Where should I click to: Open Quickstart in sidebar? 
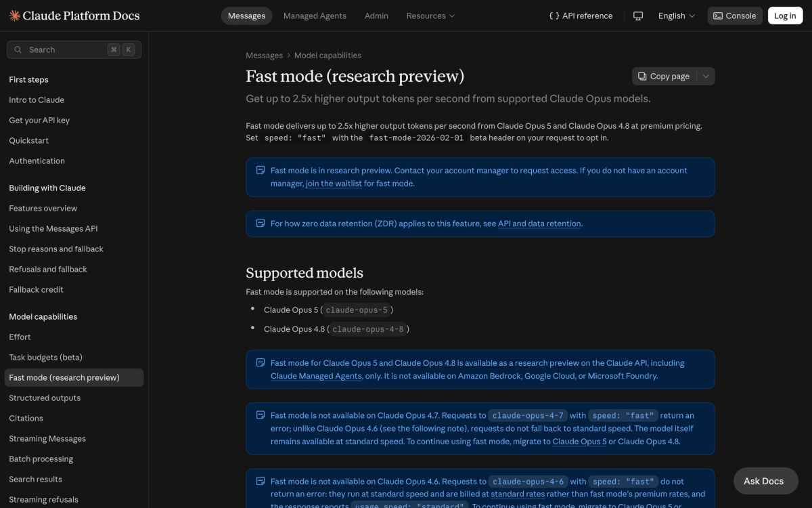(x=28, y=140)
